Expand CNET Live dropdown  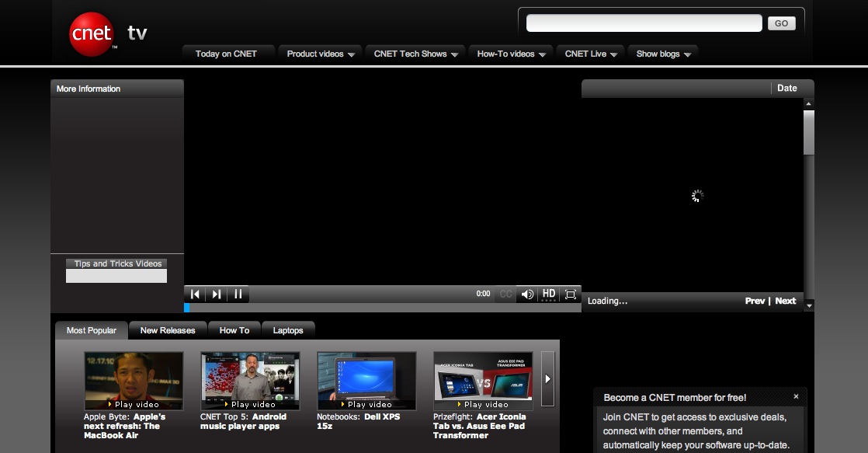(x=591, y=54)
